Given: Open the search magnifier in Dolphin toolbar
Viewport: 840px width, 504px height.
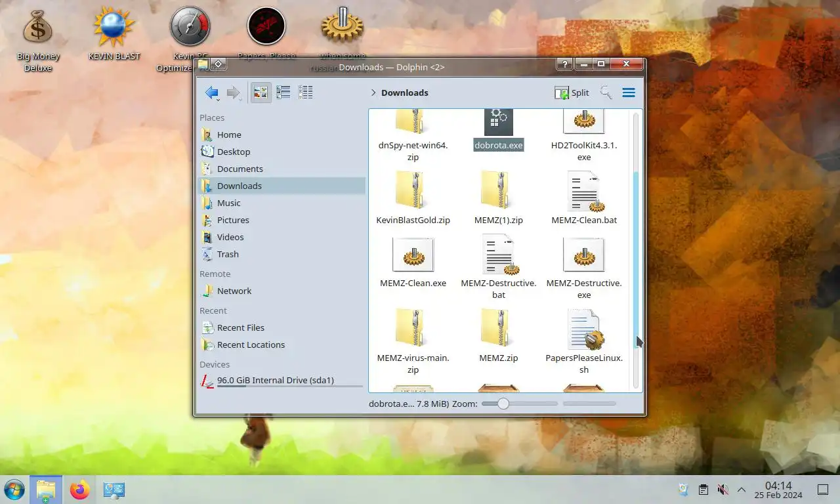Looking at the screenshot, I should [x=606, y=93].
